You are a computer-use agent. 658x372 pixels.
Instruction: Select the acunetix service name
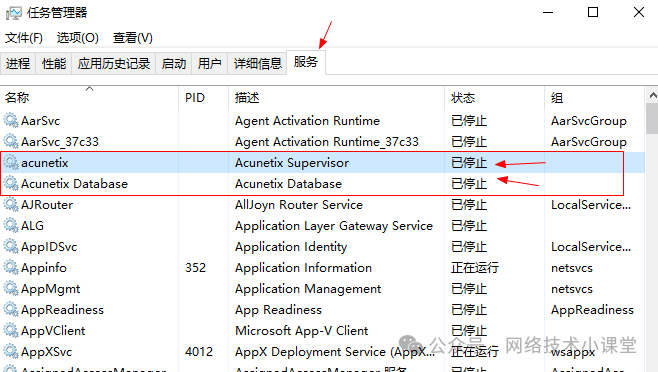pyautogui.click(x=44, y=163)
